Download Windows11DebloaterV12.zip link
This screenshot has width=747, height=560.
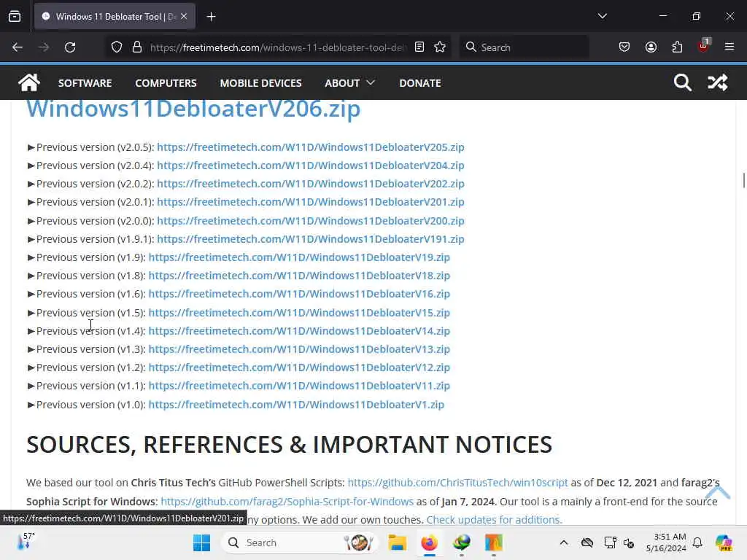(x=299, y=367)
